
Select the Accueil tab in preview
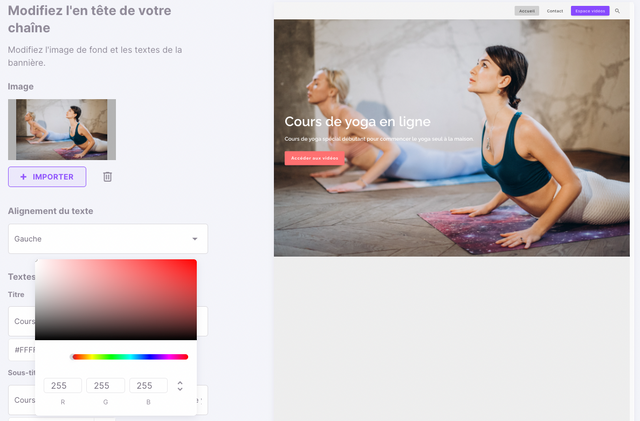pyautogui.click(x=527, y=11)
